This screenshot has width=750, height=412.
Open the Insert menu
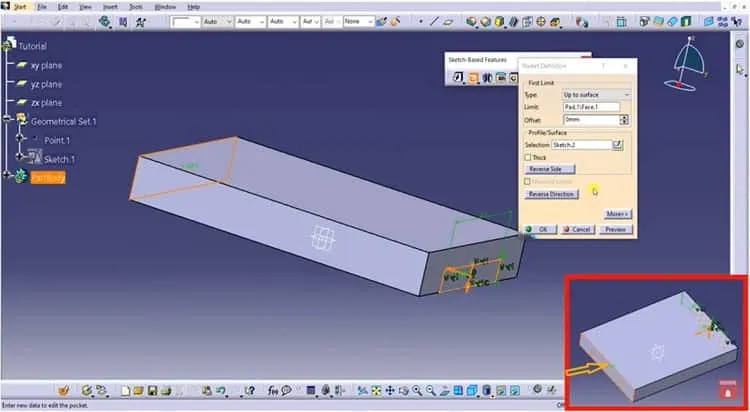click(x=110, y=7)
